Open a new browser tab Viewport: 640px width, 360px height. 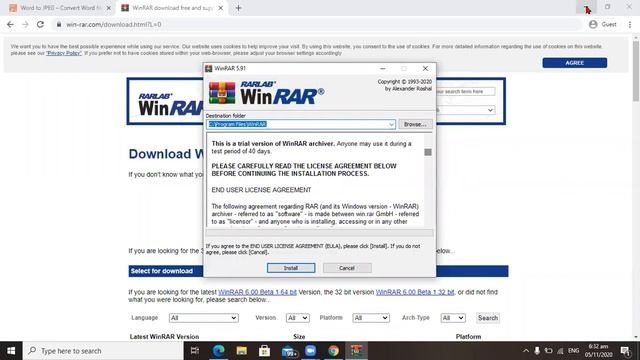click(238, 8)
